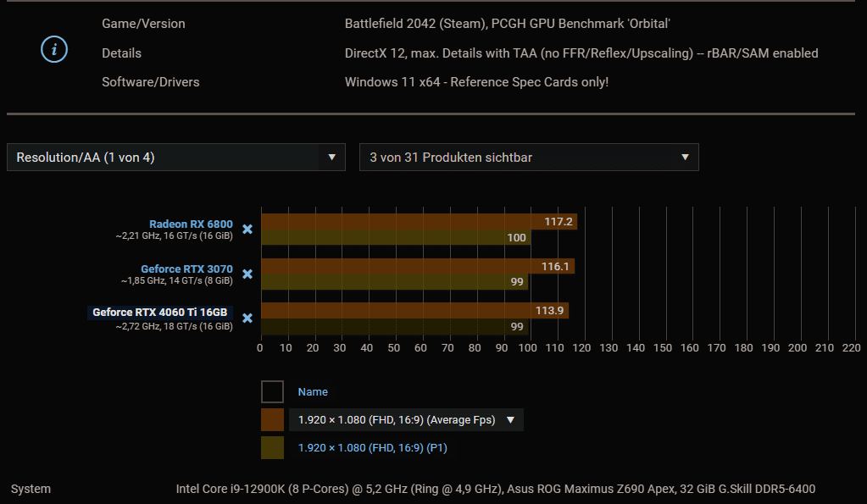Sort by 1.920 × 1.080 (FHD, 16:9) (P1)
Image resolution: width=867 pixels, height=504 pixels.
point(372,447)
